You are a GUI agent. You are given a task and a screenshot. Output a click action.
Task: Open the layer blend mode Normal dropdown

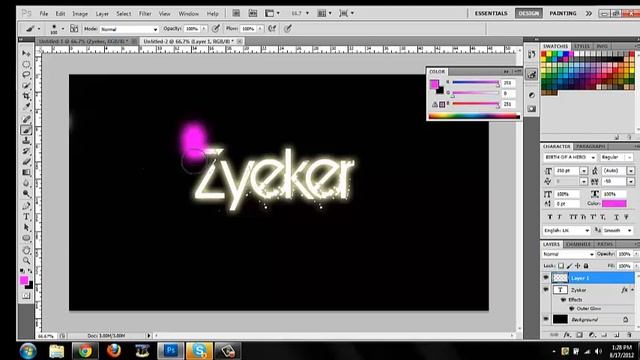point(568,254)
